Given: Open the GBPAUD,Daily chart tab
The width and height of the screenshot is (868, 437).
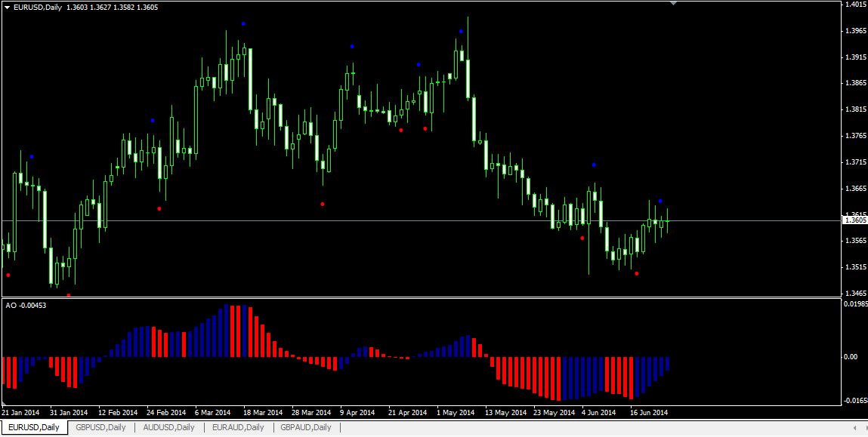Looking at the screenshot, I should click(305, 427).
